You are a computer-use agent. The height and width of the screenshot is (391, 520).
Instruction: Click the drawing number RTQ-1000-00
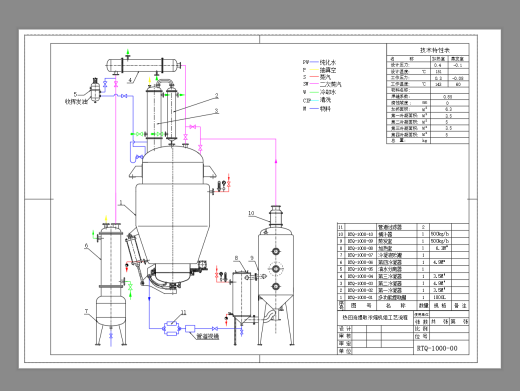click(437, 348)
